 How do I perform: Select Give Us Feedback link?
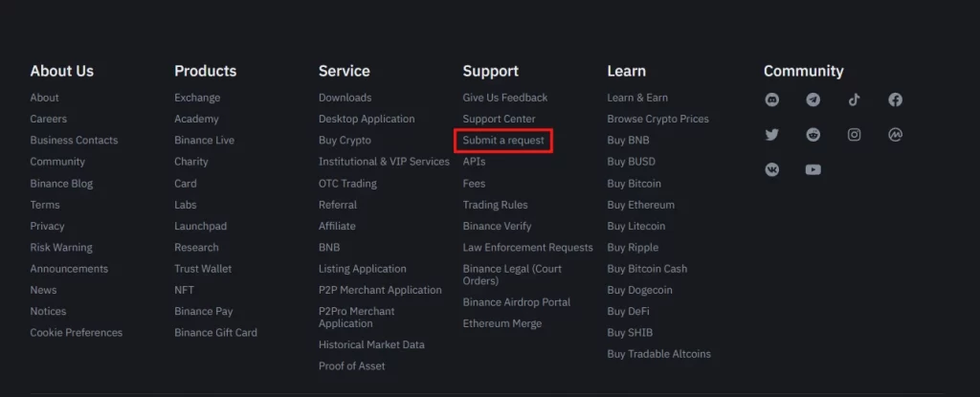coord(505,98)
